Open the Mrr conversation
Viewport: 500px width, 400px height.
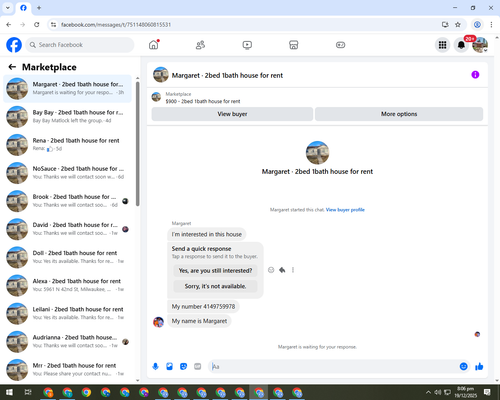point(67,370)
